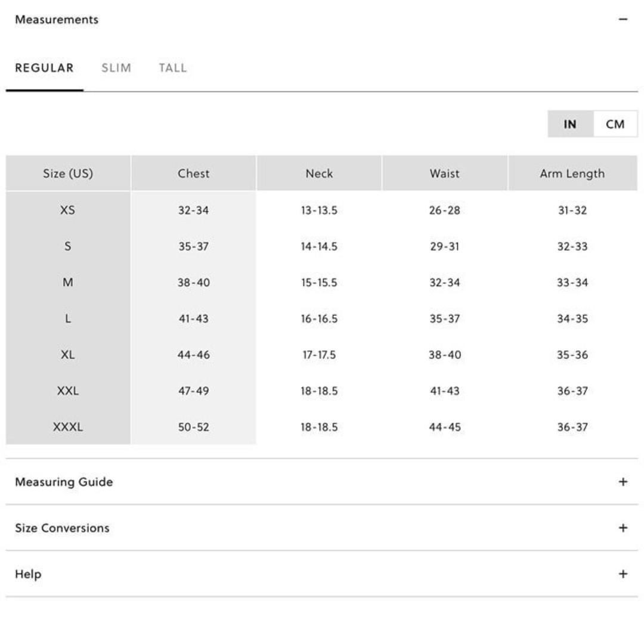
Task: Click the Size (US) column header
Action: 68,174
